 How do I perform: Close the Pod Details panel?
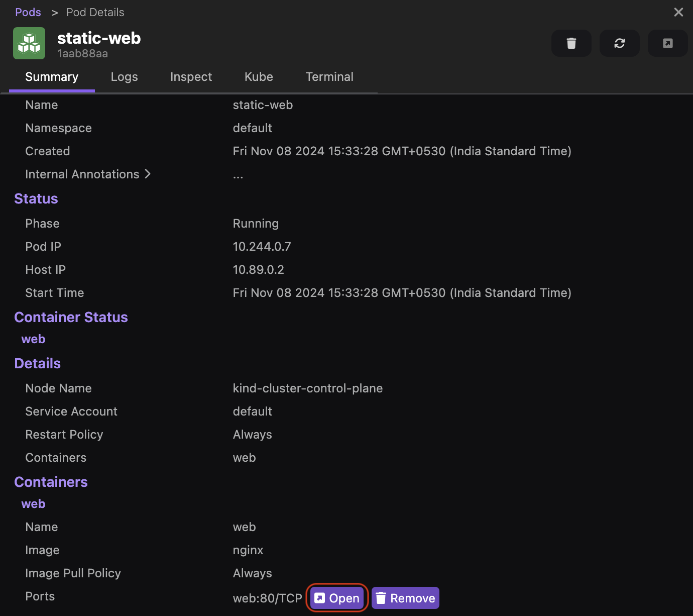[678, 12]
